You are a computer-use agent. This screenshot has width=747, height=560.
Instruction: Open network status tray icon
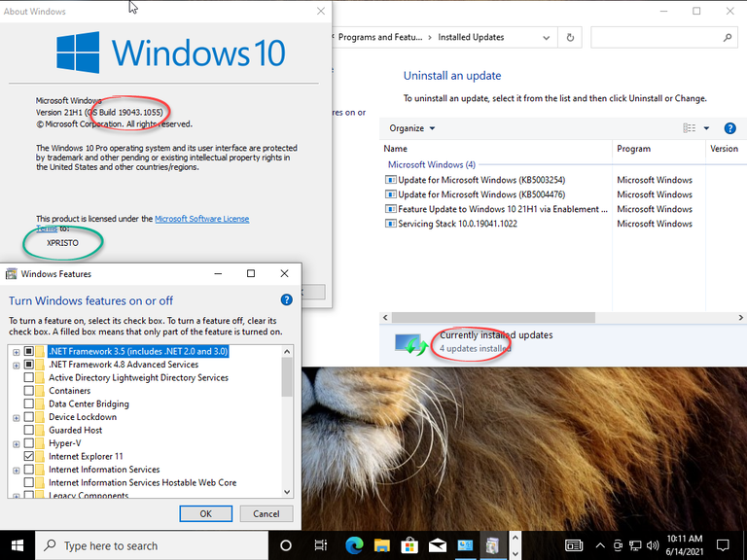click(635, 545)
